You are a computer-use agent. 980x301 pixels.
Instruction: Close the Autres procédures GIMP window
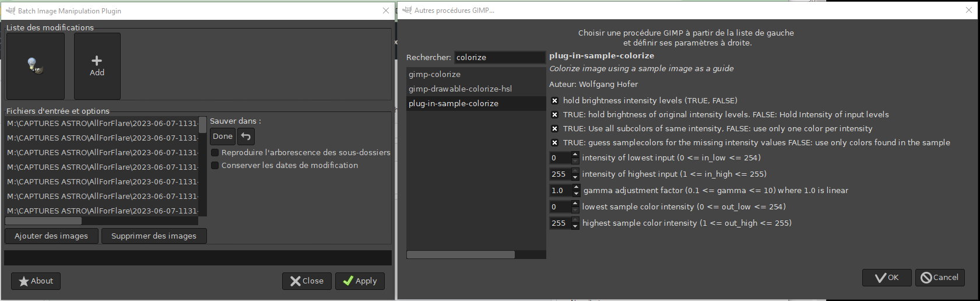tap(969, 10)
